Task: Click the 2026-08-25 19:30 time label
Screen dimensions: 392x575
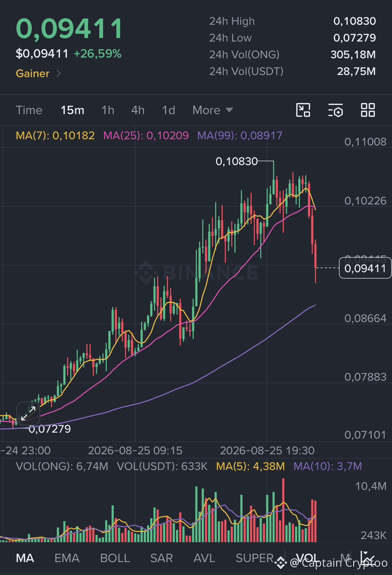Action: pyautogui.click(x=267, y=450)
